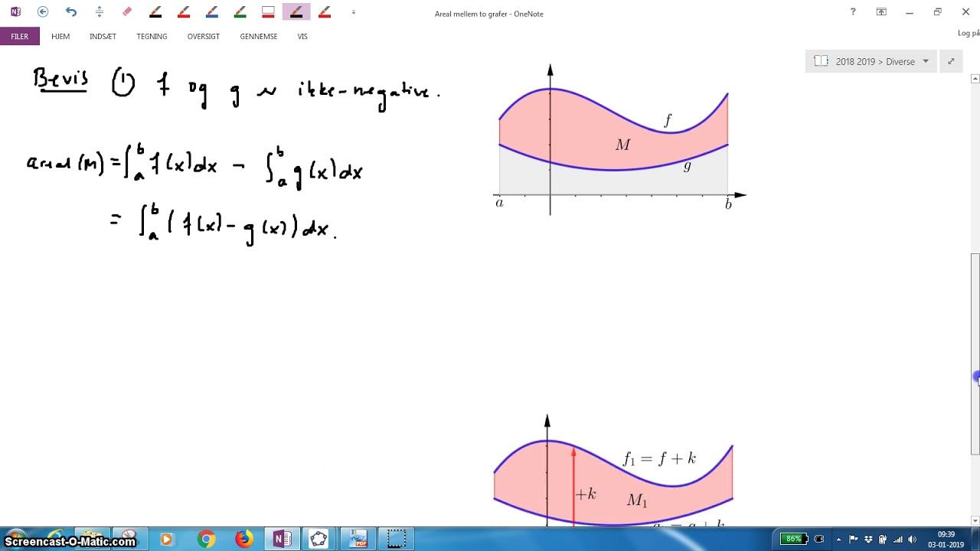
Task: Open the PDF application in taskbar
Action: point(359,540)
